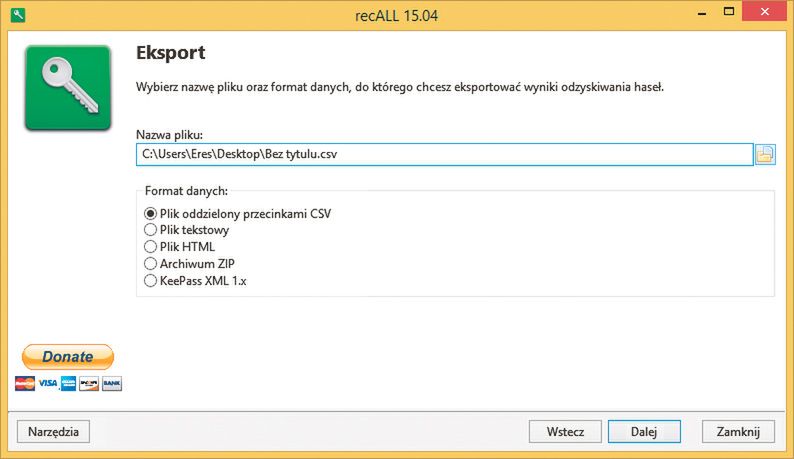
Task: Click the VISA payment icon
Action: 48,384
